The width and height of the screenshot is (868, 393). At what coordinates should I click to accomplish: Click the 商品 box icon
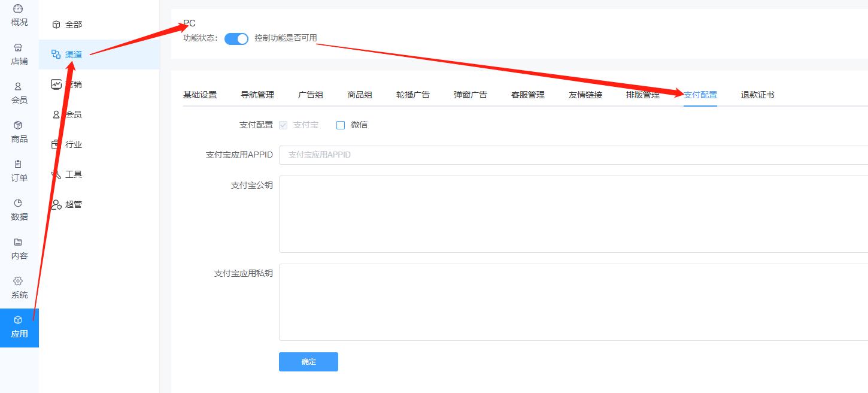pyautogui.click(x=18, y=125)
